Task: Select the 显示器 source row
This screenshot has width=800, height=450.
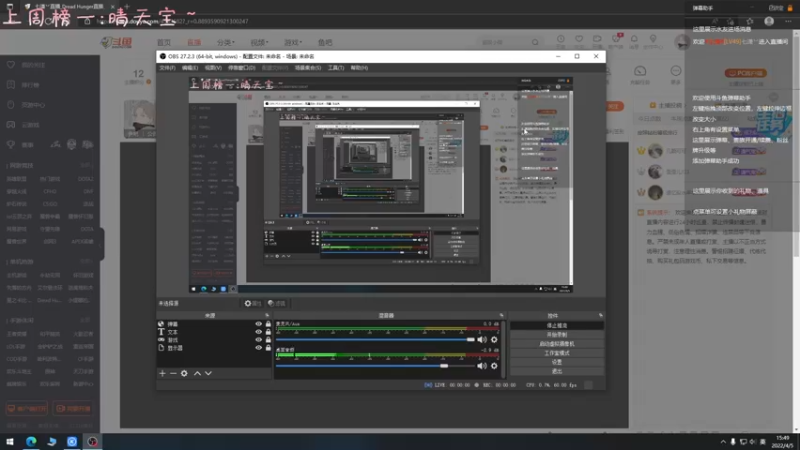Action: 214,348
